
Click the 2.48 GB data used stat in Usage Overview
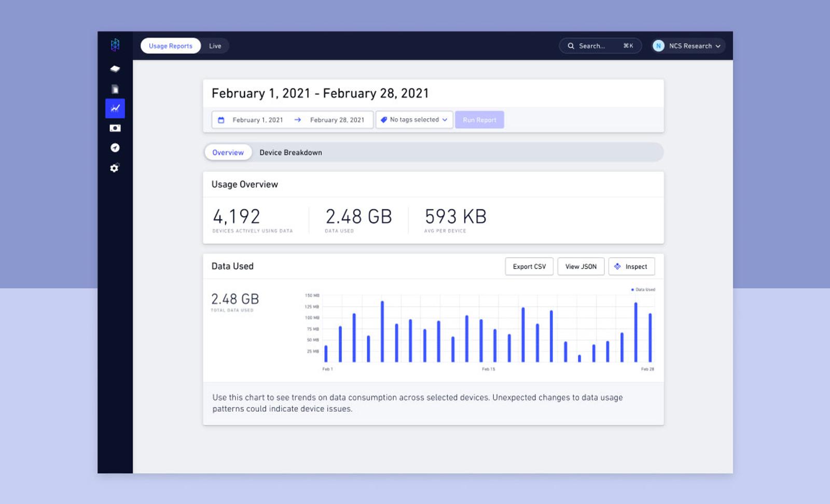click(358, 216)
